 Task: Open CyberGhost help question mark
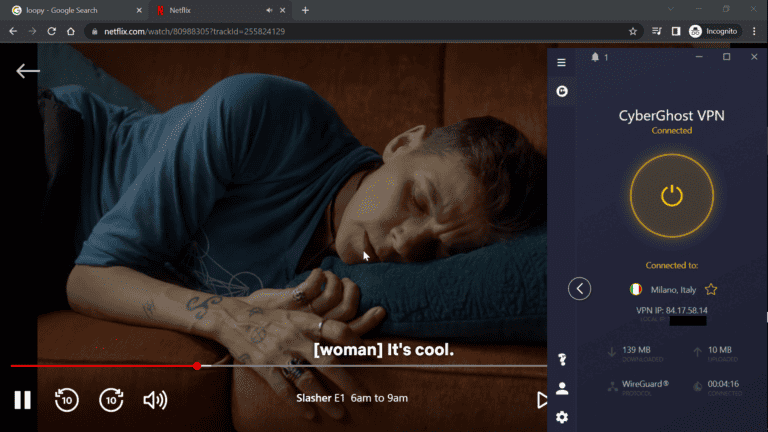(562, 360)
